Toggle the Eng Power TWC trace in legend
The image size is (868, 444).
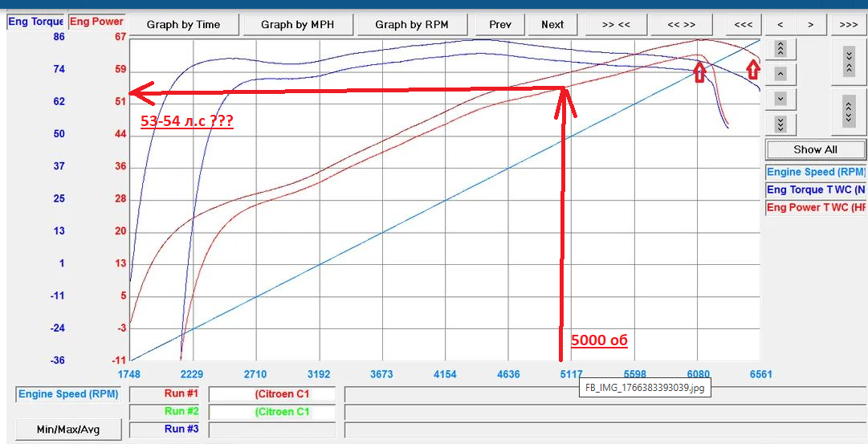coord(816,208)
